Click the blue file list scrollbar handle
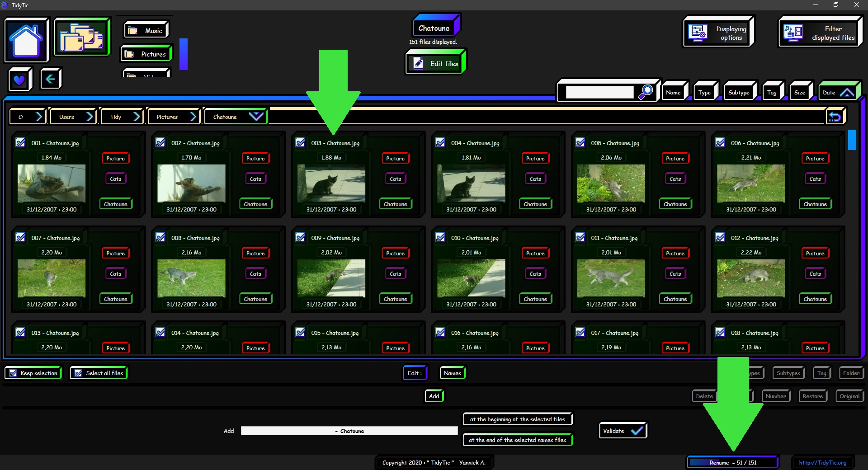The width and height of the screenshot is (868, 470). tap(852, 140)
